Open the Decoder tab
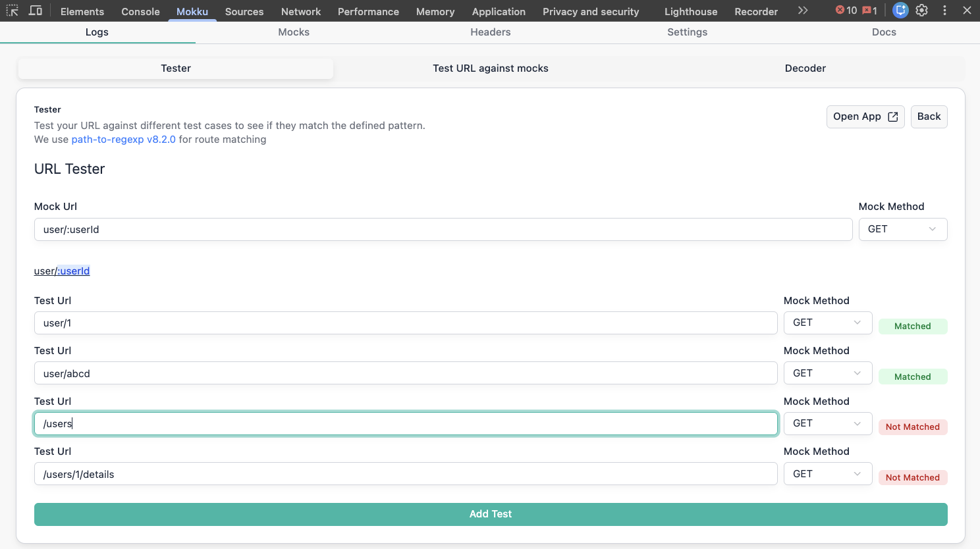The width and height of the screenshot is (980, 549). click(805, 68)
